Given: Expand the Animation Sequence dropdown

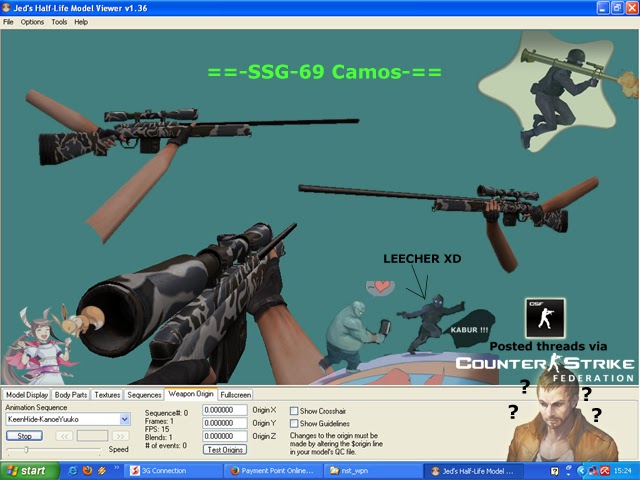Looking at the screenshot, I should [x=125, y=419].
